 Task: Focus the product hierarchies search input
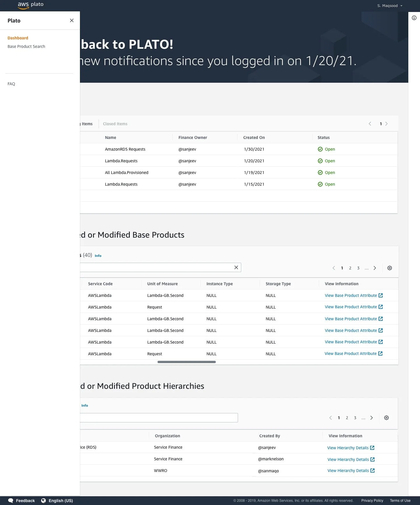[x=159, y=418]
